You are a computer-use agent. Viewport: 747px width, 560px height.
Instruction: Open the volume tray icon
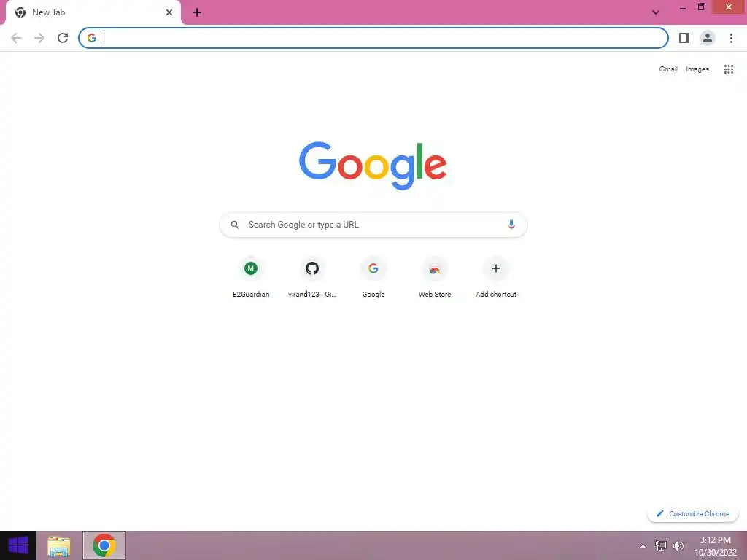678,546
